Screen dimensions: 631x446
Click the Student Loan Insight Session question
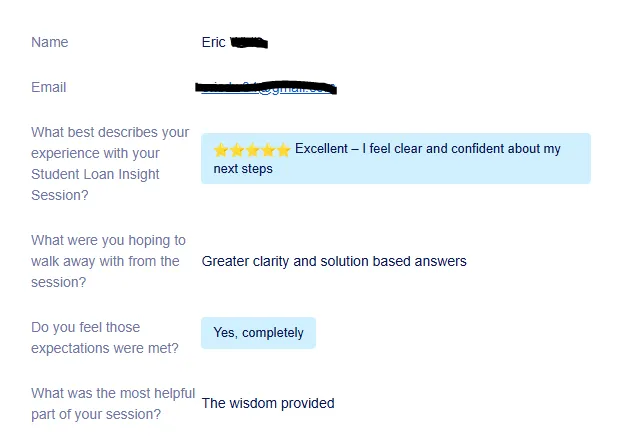coord(110,163)
